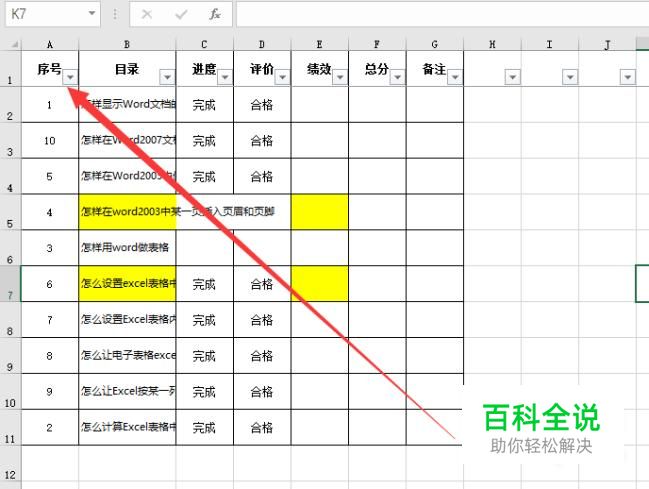This screenshot has width=649, height=489.
Task: Open the column J filter dropdown
Action: click(627, 77)
